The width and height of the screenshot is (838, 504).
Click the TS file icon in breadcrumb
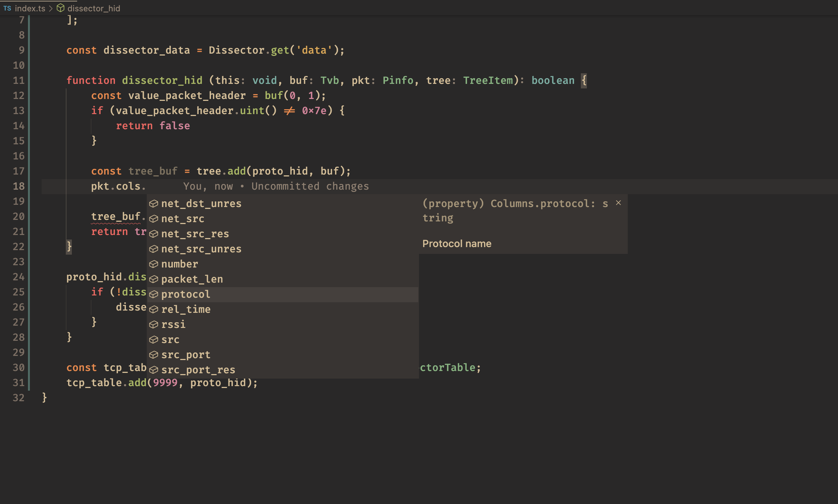pos(7,8)
